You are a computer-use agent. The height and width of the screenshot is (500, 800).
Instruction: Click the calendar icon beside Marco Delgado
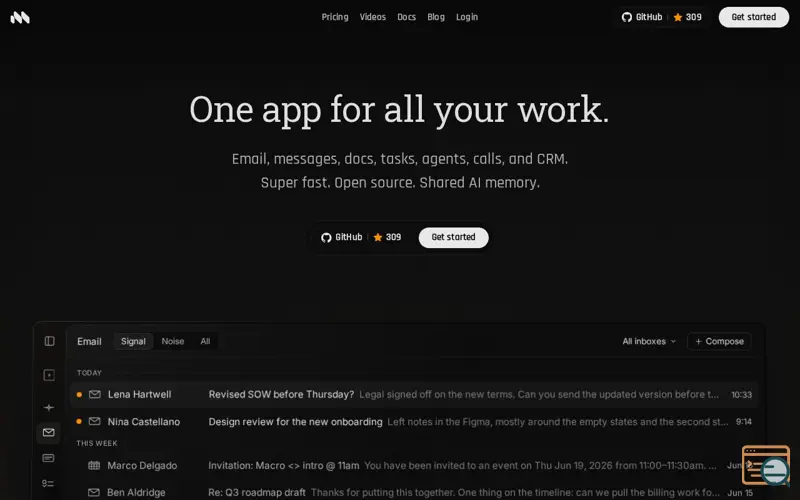point(94,465)
